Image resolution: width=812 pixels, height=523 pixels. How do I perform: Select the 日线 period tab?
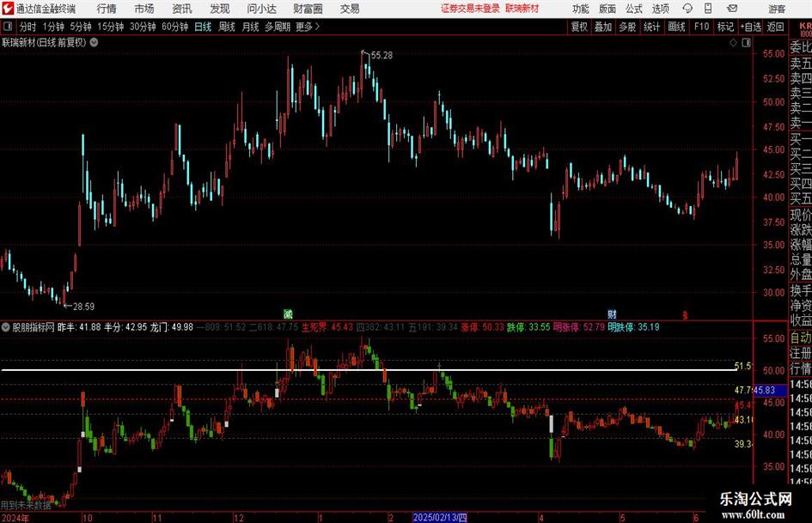(x=203, y=27)
